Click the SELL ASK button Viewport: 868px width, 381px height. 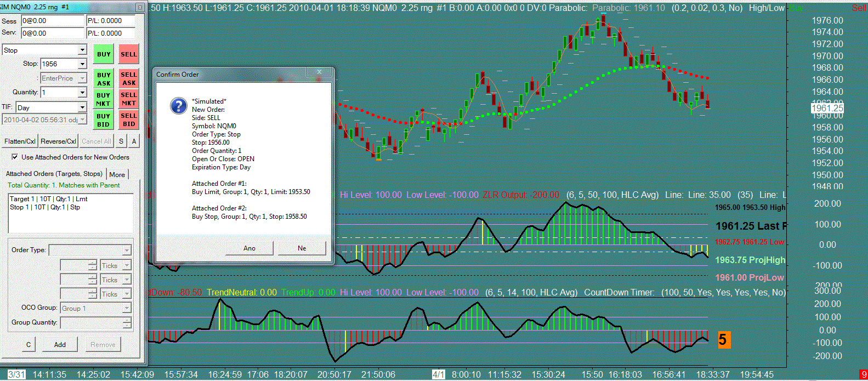click(129, 79)
